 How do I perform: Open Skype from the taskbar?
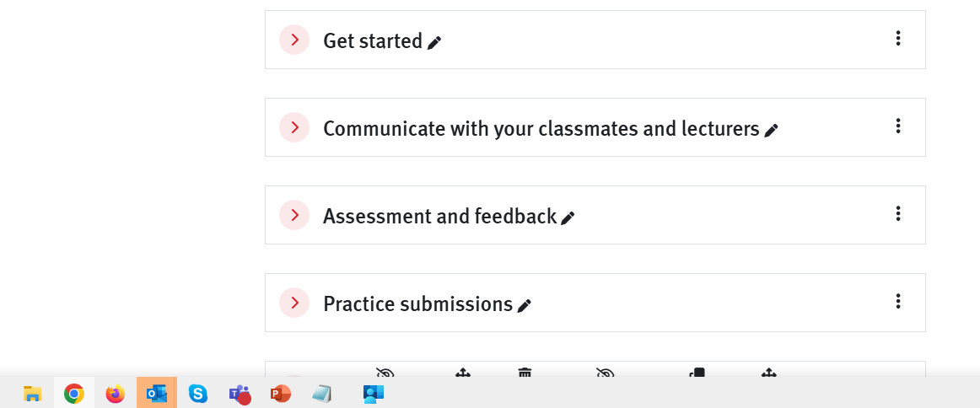coord(197,393)
